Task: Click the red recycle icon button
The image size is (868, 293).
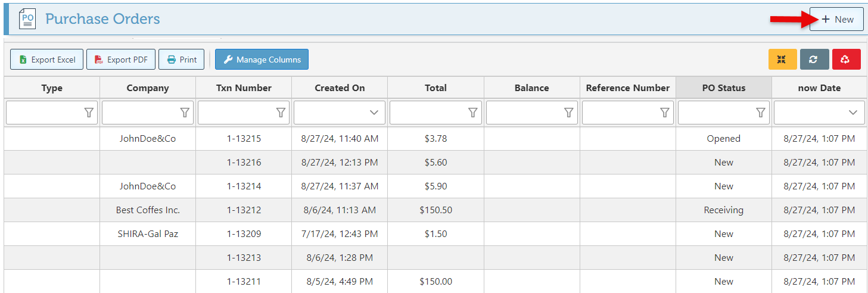Action: [x=846, y=60]
